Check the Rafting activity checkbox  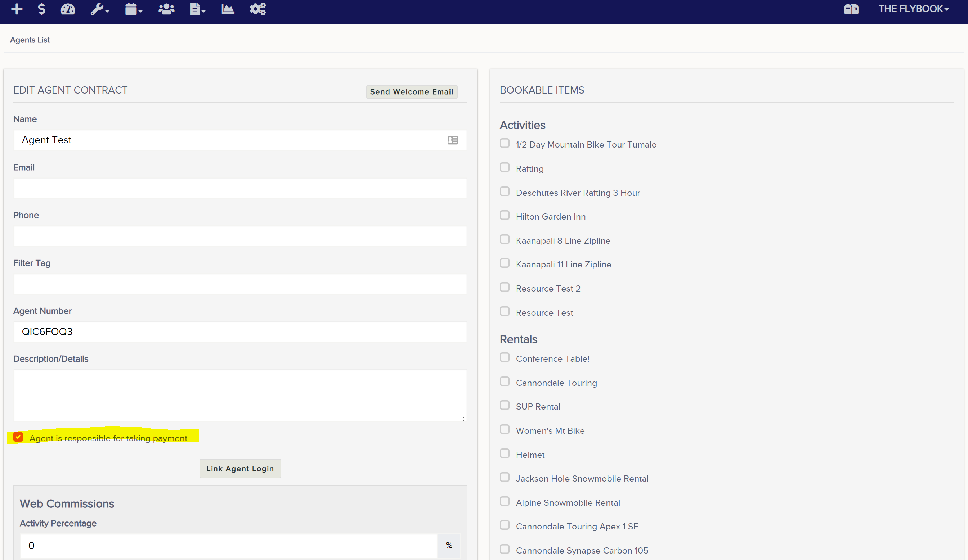click(x=505, y=168)
